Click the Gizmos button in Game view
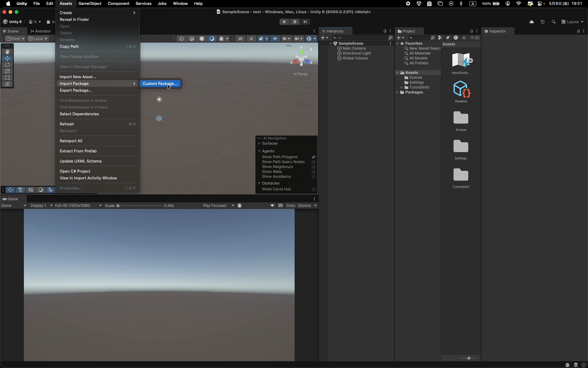The width and height of the screenshot is (588, 368). pyautogui.click(x=304, y=205)
